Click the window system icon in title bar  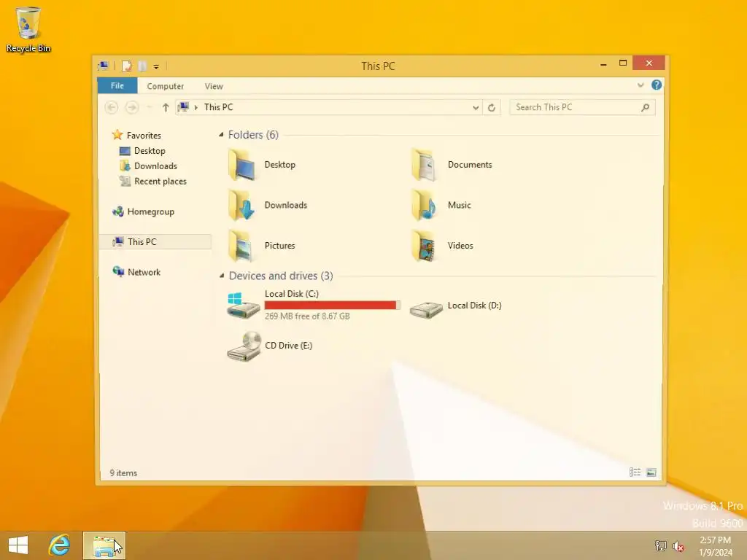click(104, 66)
